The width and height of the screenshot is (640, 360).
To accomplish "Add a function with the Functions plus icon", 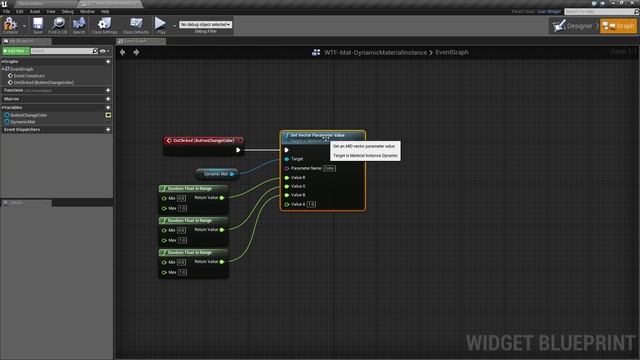I will (x=108, y=90).
